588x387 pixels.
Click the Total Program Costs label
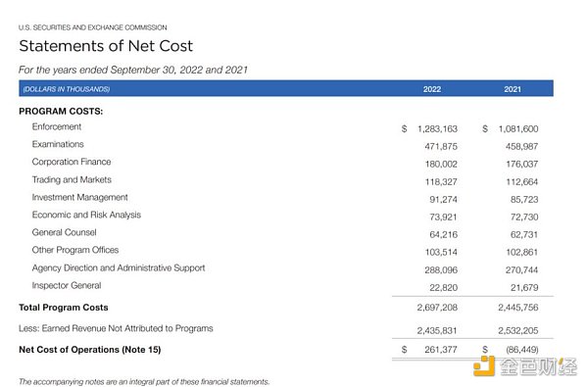click(64, 308)
